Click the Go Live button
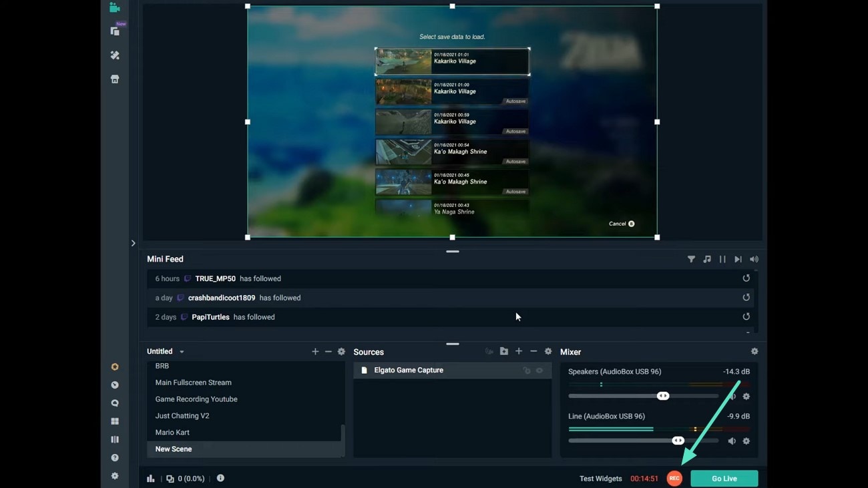 724,479
